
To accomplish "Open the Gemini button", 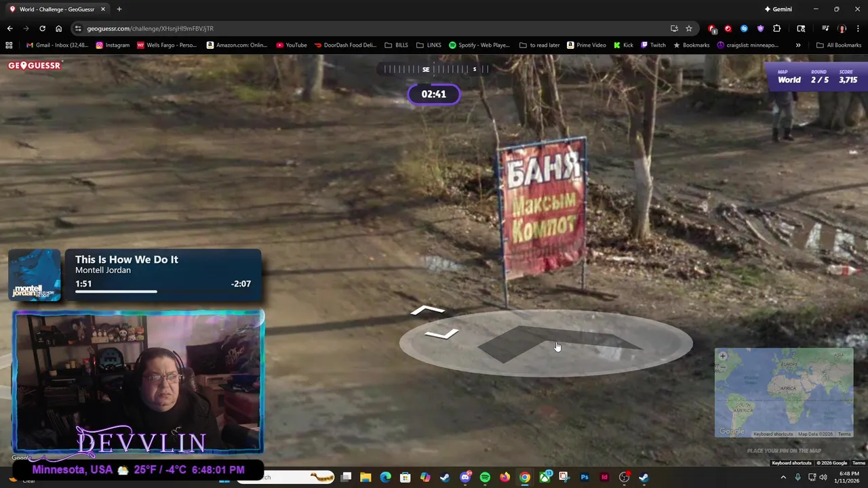I will pos(778,9).
